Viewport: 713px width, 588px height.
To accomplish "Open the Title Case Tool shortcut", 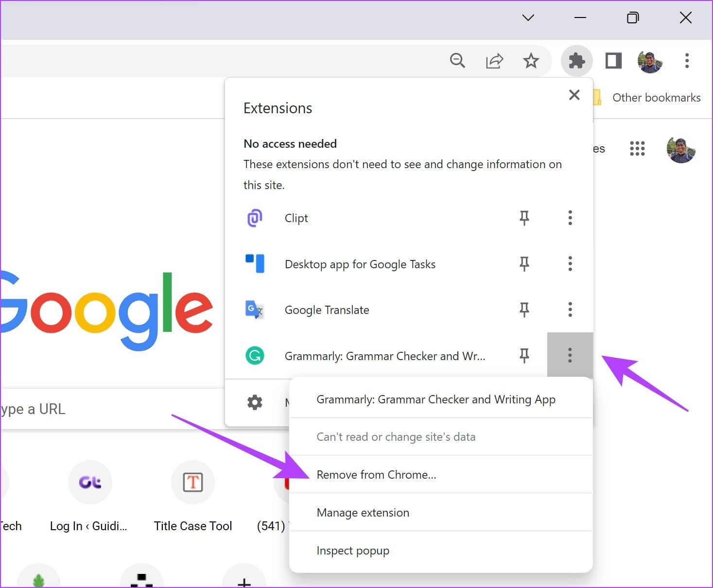I will coord(193,496).
